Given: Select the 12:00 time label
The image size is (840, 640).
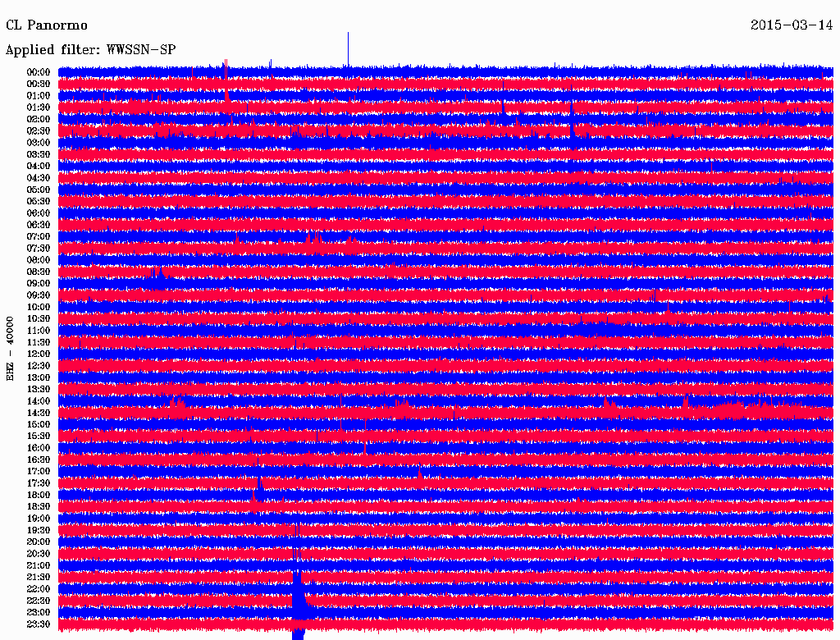Looking at the screenshot, I should pos(39,354).
